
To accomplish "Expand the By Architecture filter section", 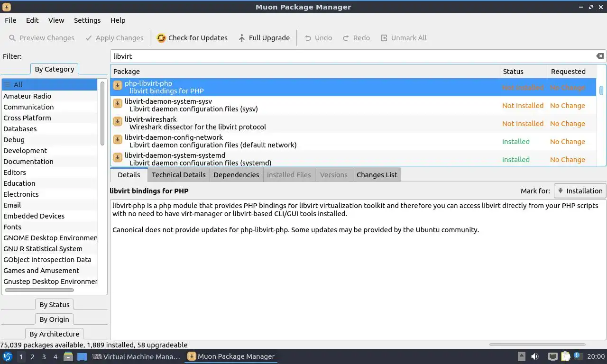I will (x=55, y=334).
